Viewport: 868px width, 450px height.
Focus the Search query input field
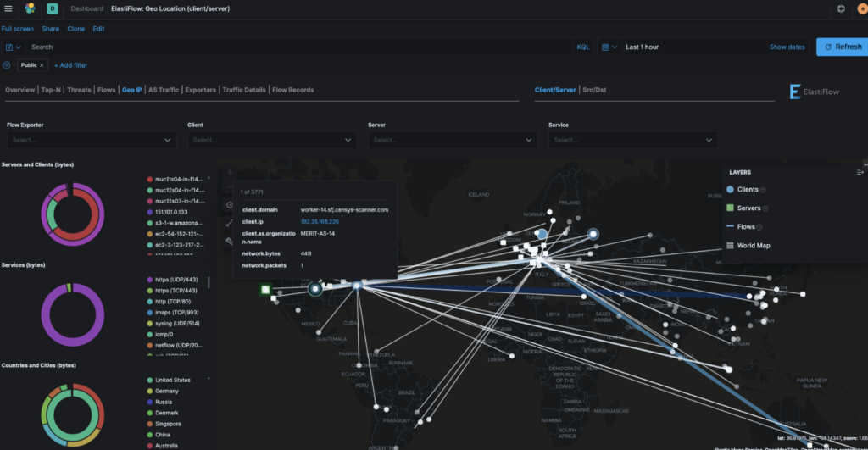point(300,47)
